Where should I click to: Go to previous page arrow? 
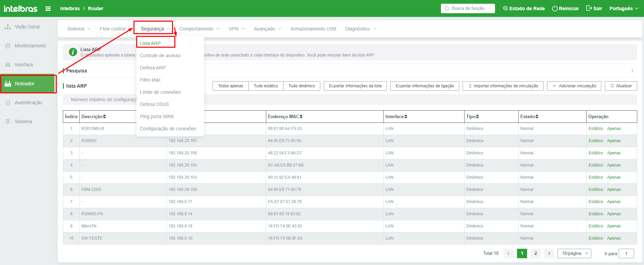point(509,253)
